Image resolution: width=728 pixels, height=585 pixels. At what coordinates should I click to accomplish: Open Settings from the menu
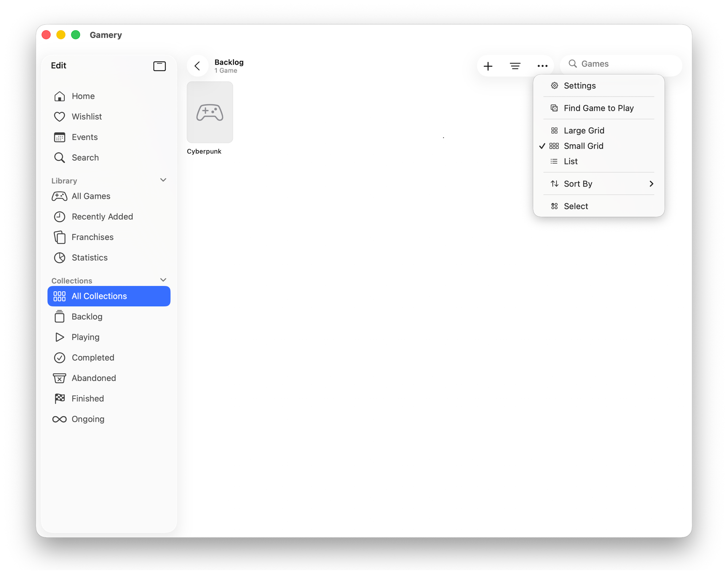pos(579,86)
